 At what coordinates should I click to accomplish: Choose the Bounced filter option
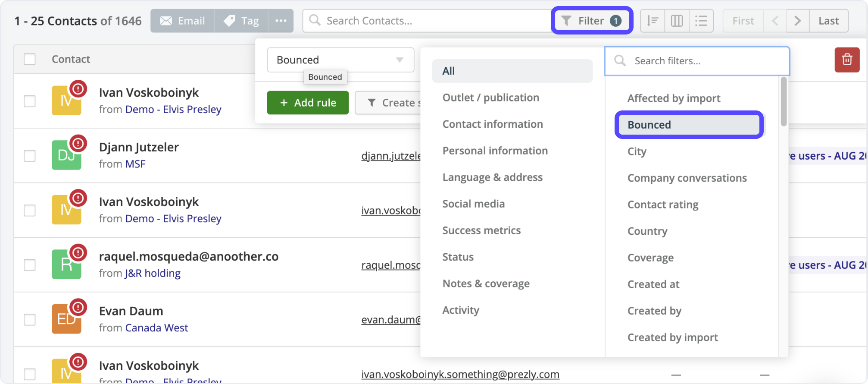[x=689, y=125]
